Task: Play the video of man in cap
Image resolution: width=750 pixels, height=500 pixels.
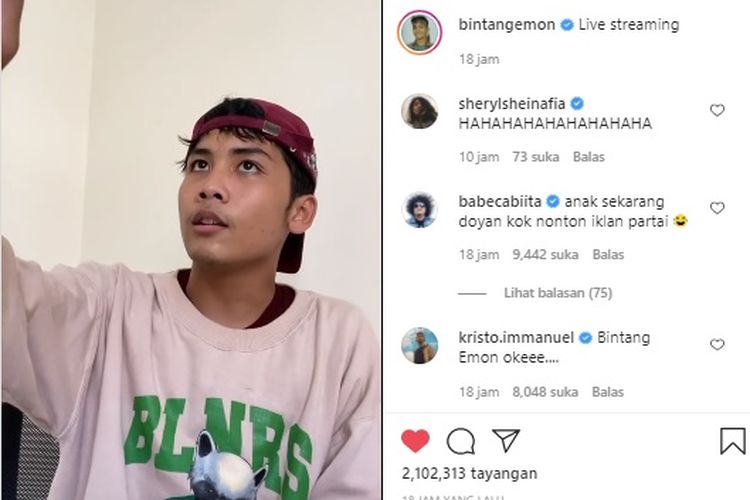Action: 191,250
